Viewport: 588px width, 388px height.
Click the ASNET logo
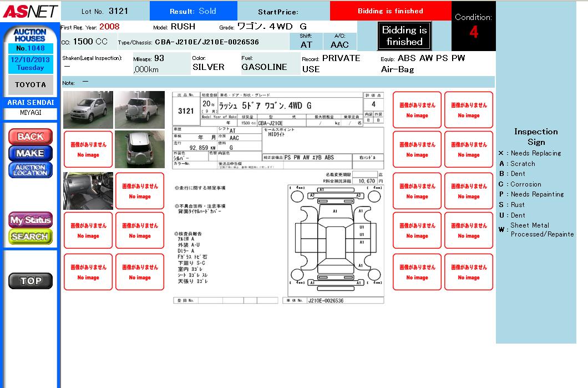coord(29,11)
